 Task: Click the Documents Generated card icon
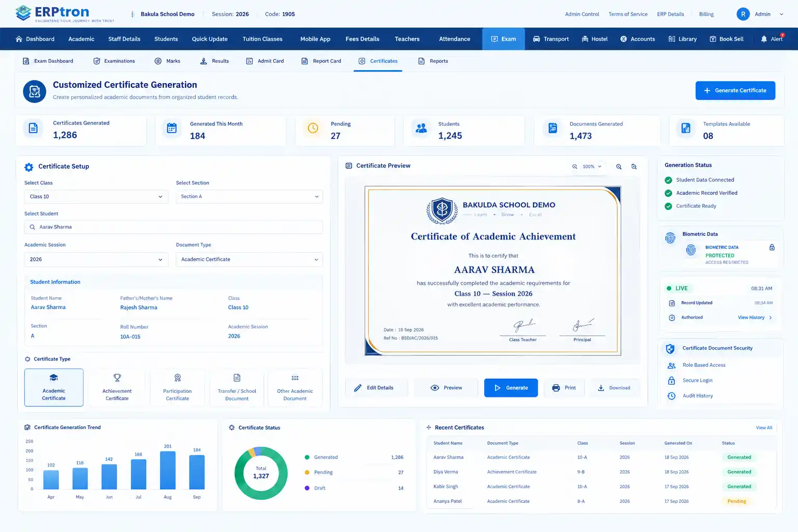[x=553, y=128]
